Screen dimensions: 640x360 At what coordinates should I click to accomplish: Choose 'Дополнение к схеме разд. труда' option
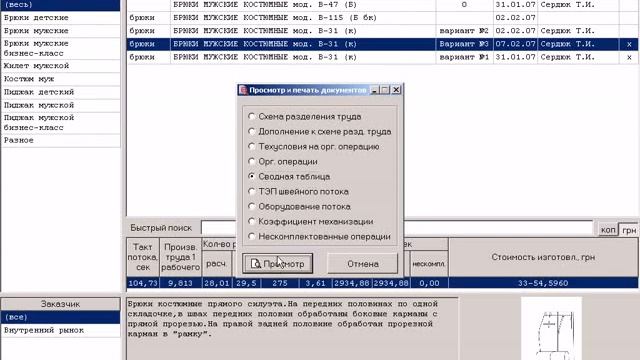[x=320, y=132]
